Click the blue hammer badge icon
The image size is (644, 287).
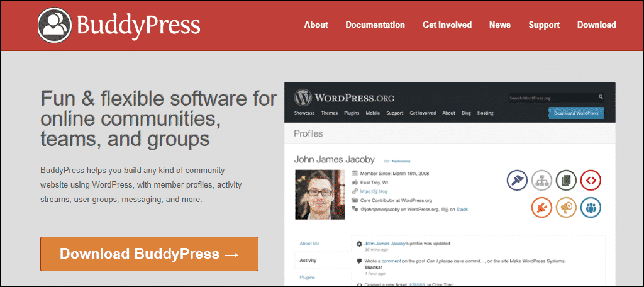tap(517, 181)
